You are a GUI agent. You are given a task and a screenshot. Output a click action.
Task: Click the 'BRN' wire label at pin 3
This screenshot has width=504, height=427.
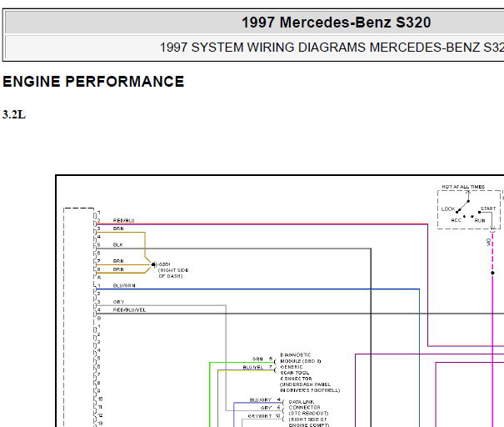pos(118,229)
